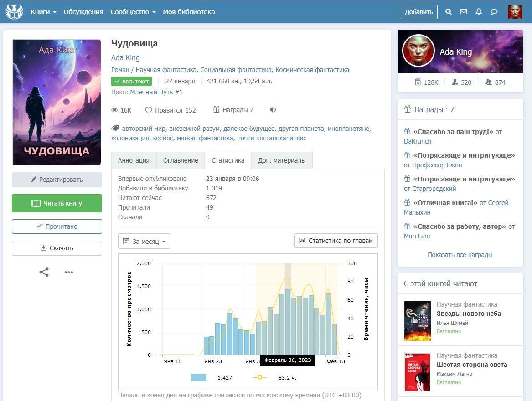Click the genre link Научная фантастика
The image size is (532, 401).
pyautogui.click(x=166, y=70)
